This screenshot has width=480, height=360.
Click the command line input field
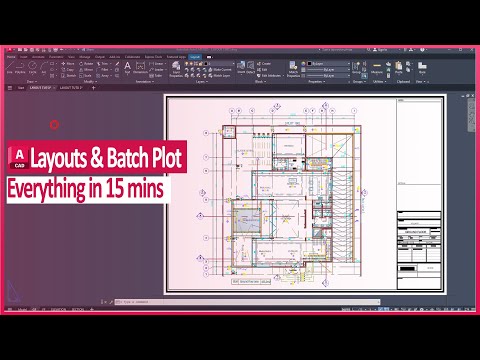point(247,302)
